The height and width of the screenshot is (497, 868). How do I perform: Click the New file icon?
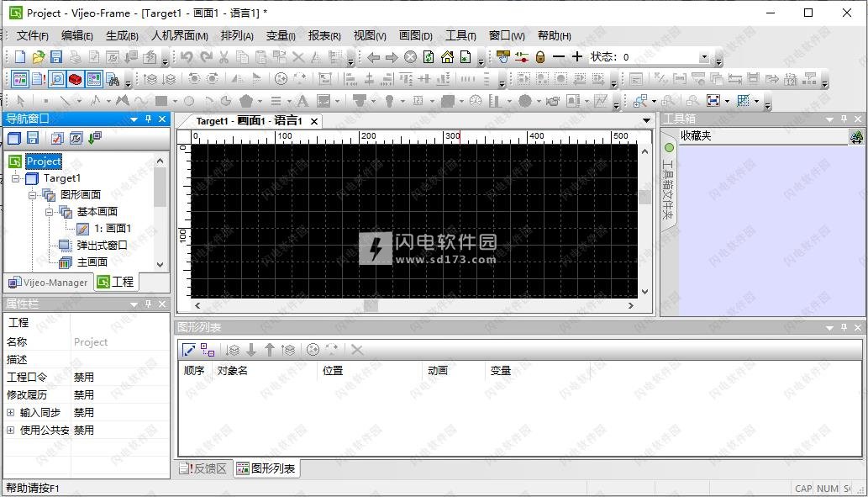pyautogui.click(x=20, y=56)
